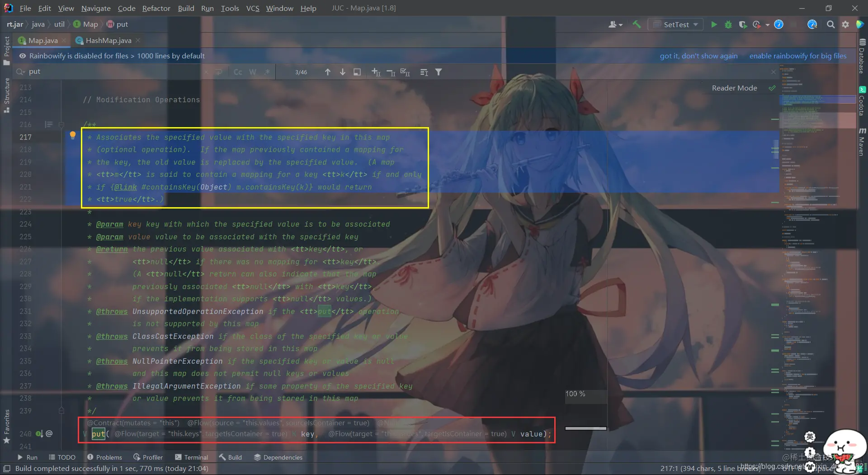Click 'got it, don't show again' link
Image resolution: width=868 pixels, height=475 pixels.
click(x=698, y=56)
